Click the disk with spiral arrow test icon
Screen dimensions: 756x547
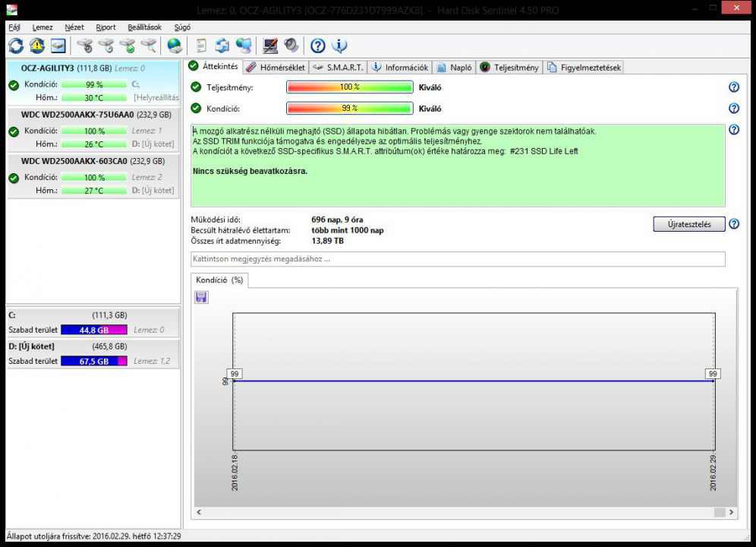(x=106, y=46)
